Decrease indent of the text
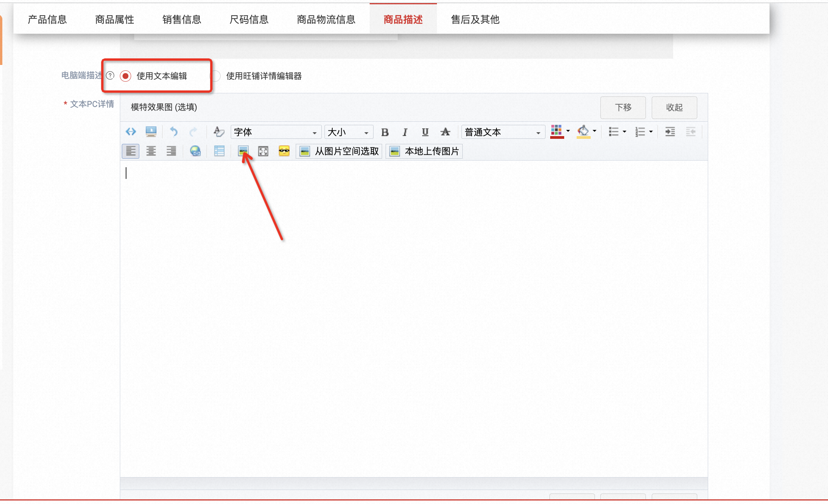Image resolution: width=828 pixels, height=504 pixels. click(x=691, y=132)
